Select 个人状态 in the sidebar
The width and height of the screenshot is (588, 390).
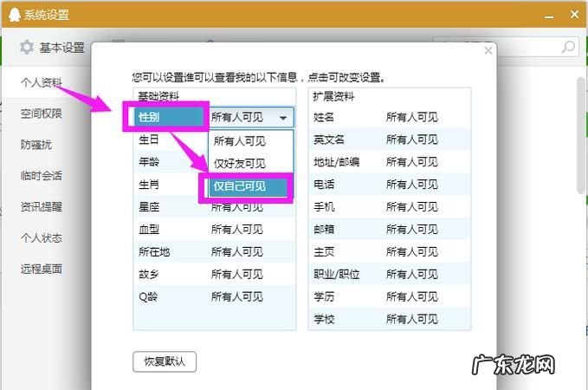click(42, 237)
